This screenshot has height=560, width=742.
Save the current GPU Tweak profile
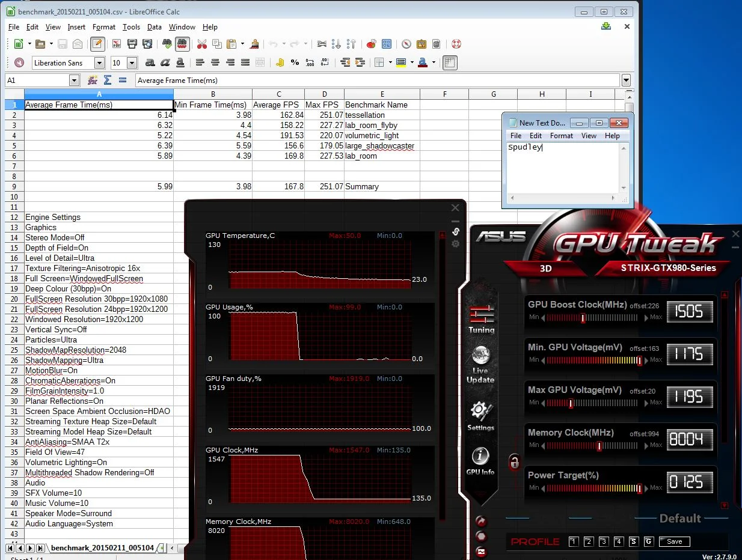tap(674, 541)
